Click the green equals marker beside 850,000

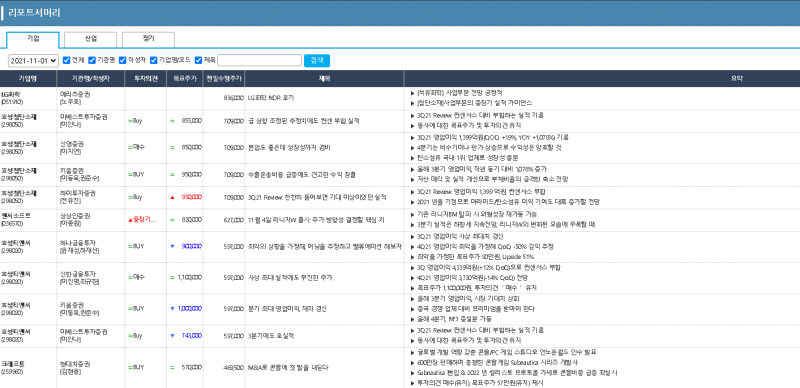[x=172, y=148]
